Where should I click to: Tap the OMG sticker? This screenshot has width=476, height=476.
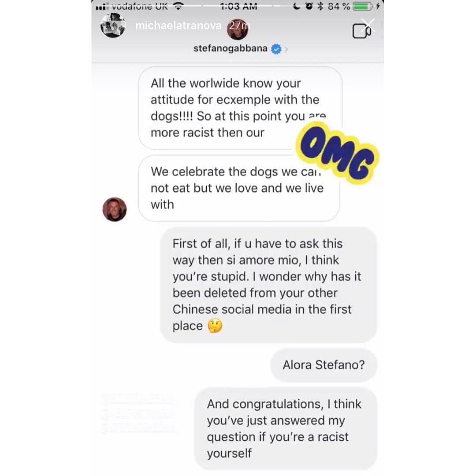[337, 153]
